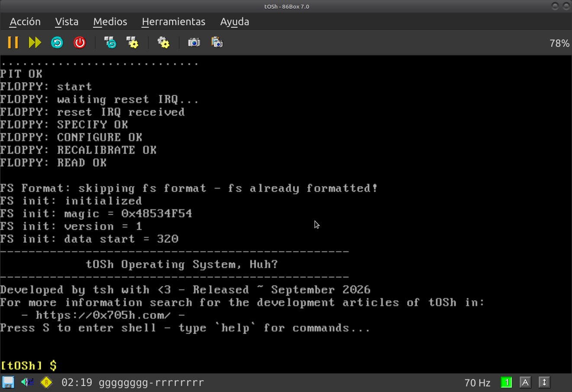Screen dimensions: 572x392
Task: Open the Herramientas menu
Action: (174, 22)
